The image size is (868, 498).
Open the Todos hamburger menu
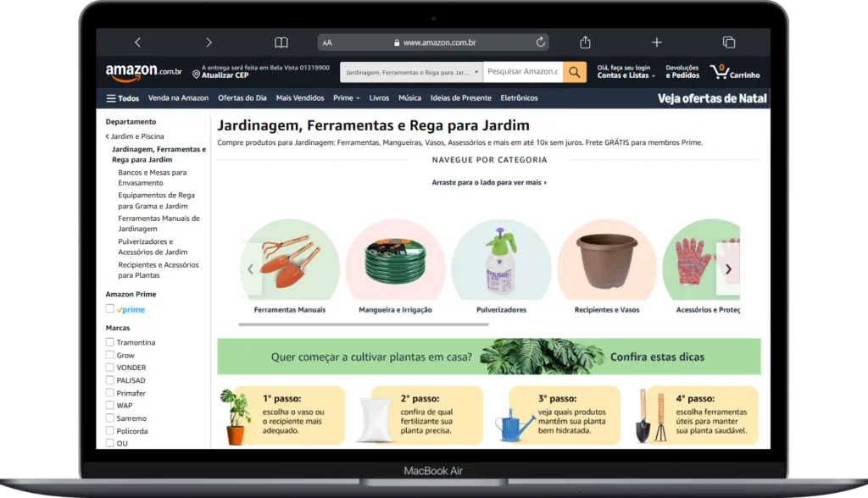pyautogui.click(x=122, y=98)
